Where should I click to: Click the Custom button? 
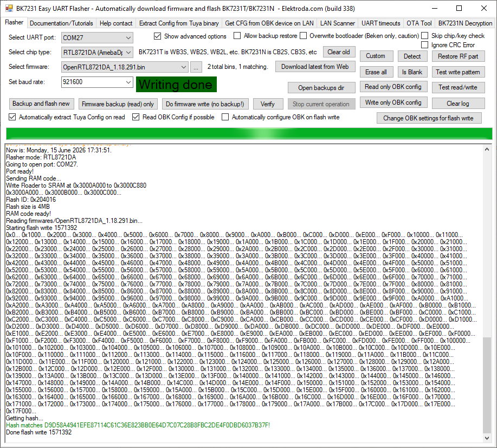pyautogui.click(x=376, y=56)
